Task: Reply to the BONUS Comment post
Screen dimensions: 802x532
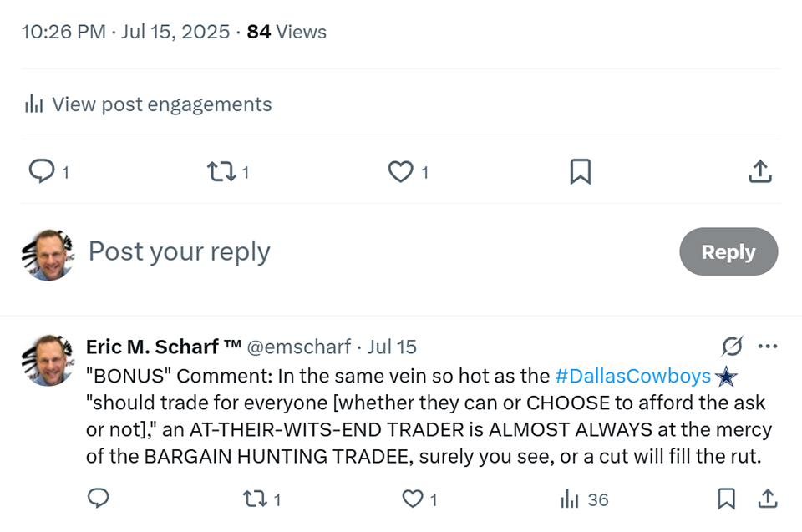Action: 99,499
